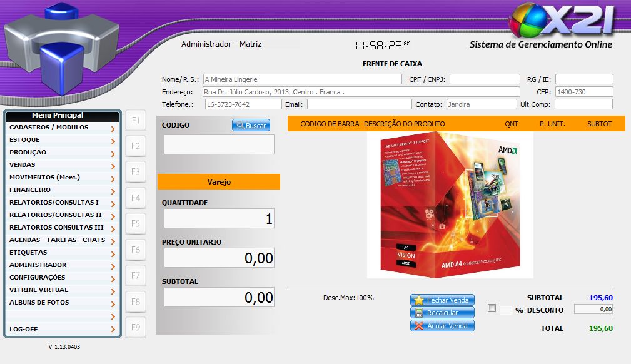Image resolution: width=631 pixels, height=364 pixels.
Task: Expand the CADASTROS / MODULOS menu arrow
Action: pos(113,128)
